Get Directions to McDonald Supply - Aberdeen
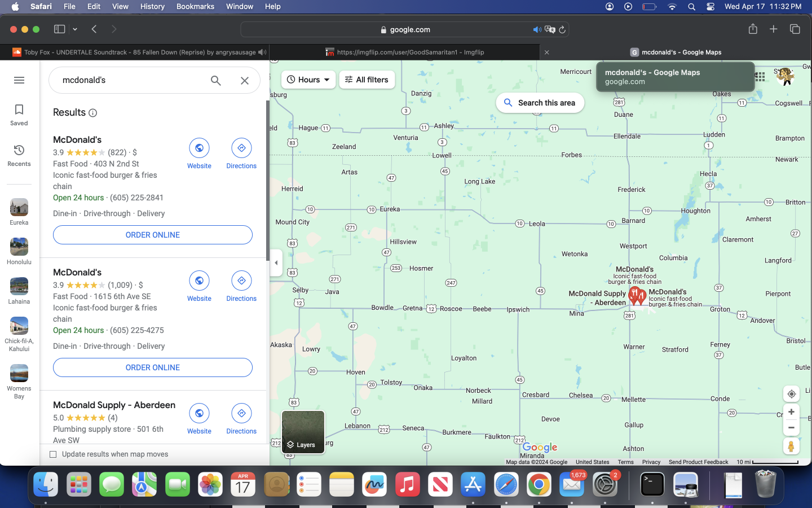The height and width of the screenshot is (508, 812). coord(241,419)
